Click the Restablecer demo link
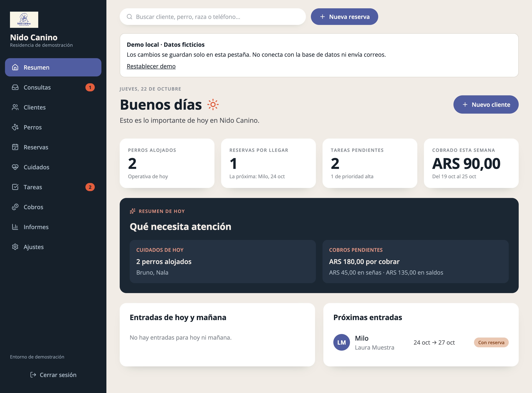This screenshot has width=532, height=393. point(151,66)
